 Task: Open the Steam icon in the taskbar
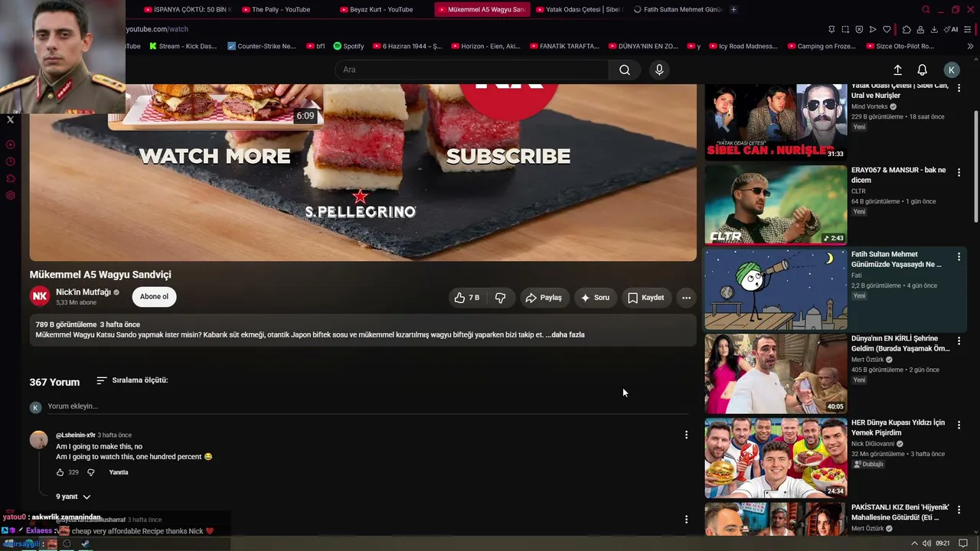pos(85,544)
